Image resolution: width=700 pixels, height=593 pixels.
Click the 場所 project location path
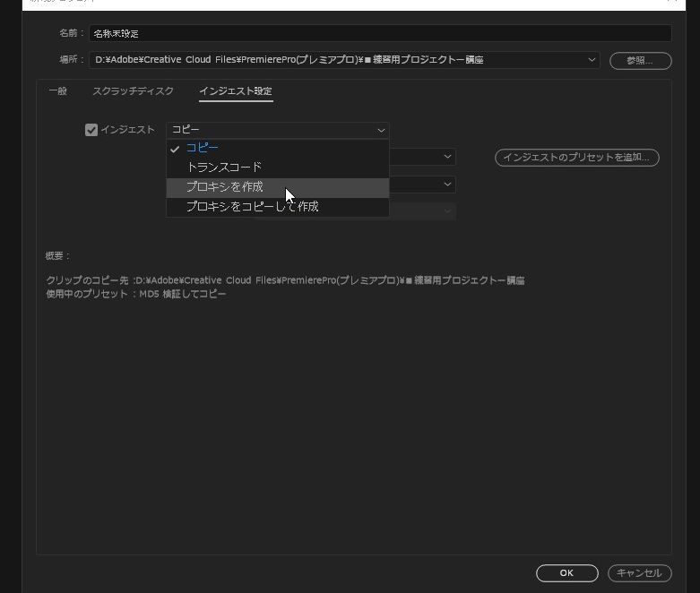[x=341, y=60]
